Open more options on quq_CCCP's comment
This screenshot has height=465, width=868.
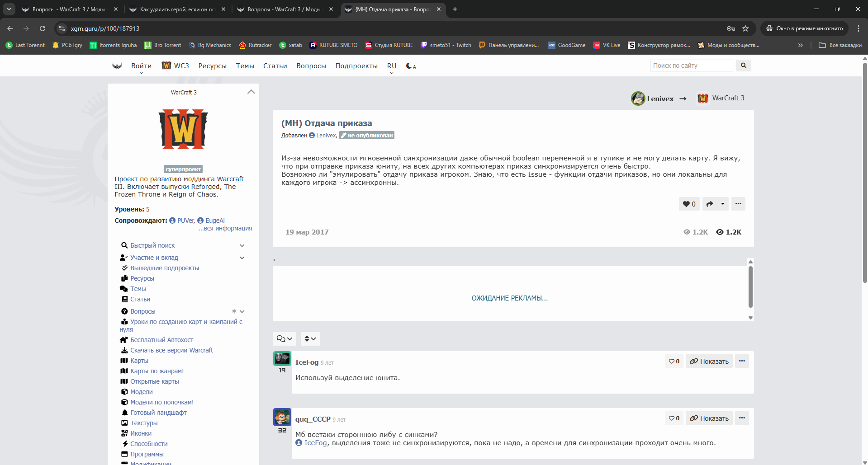coord(742,418)
